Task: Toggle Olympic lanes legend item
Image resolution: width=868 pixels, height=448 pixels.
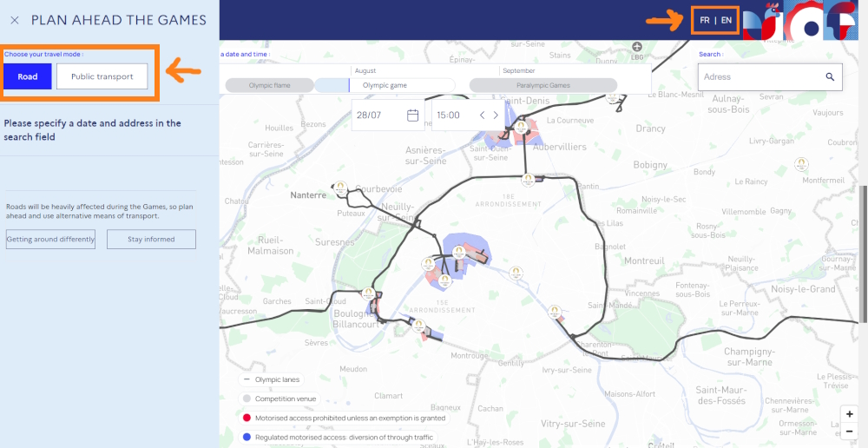Action: (272, 380)
